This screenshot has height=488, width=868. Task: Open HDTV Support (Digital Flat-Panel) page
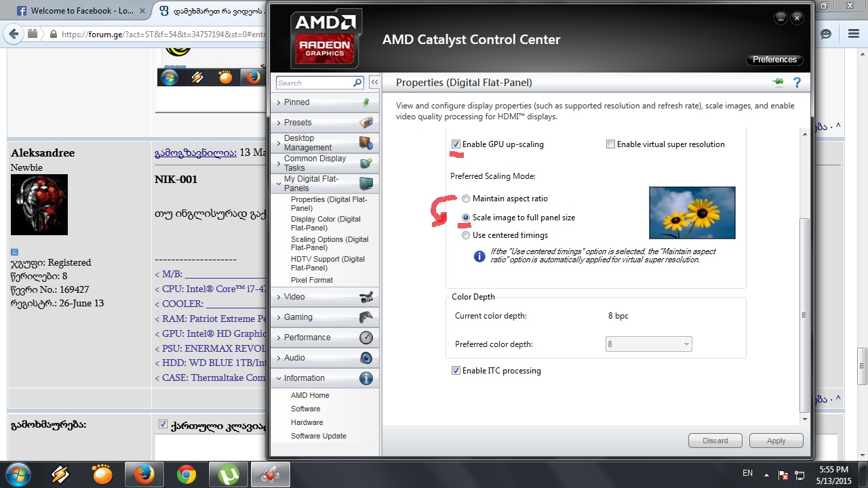pos(328,263)
